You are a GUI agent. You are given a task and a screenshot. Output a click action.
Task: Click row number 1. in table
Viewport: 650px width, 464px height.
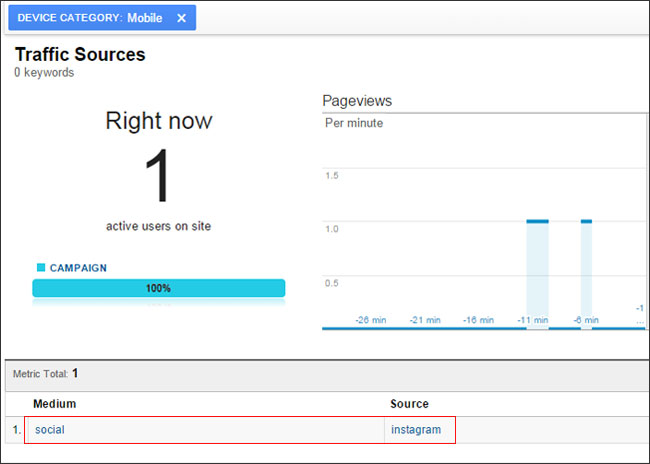pyautogui.click(x=17, y=430)
